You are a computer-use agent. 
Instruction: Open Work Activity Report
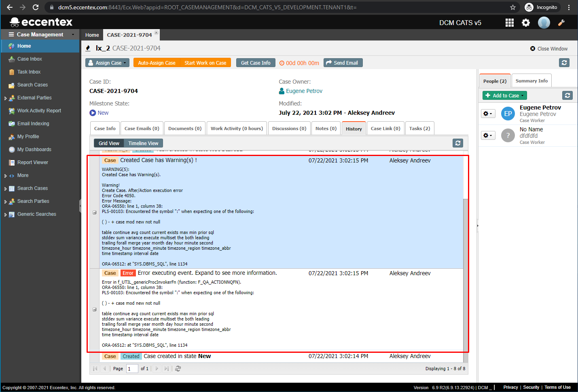(x=39, y=111)
